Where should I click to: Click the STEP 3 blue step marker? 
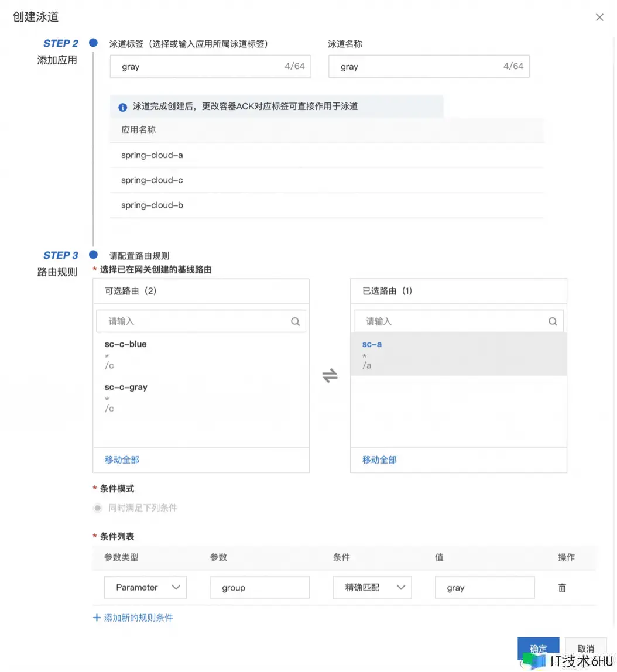point(93,255)
